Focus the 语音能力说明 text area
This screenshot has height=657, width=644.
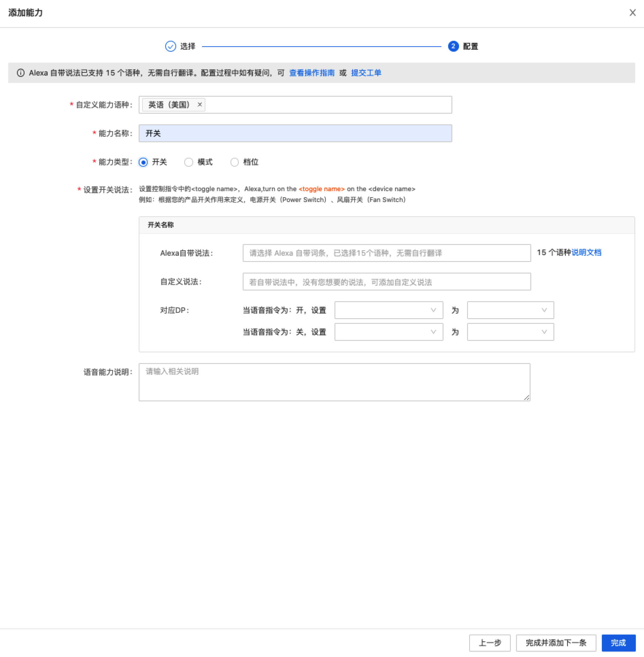(334, 382)
